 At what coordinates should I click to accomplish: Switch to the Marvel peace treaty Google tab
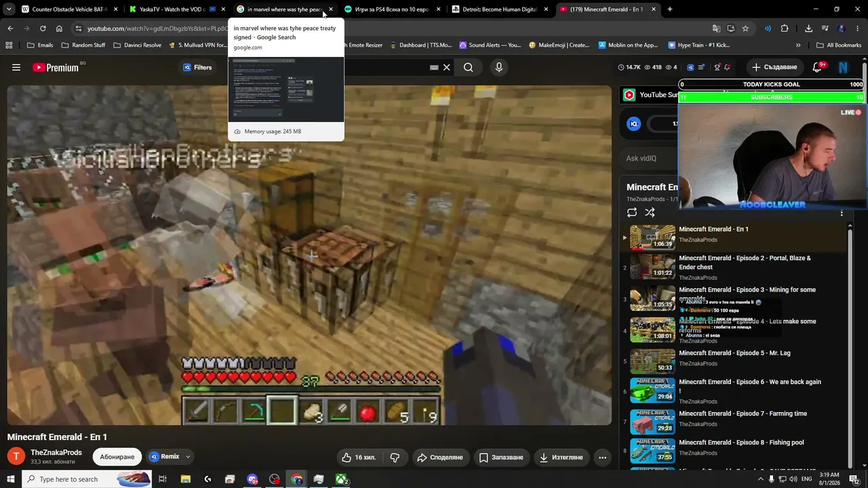[285, 9]
